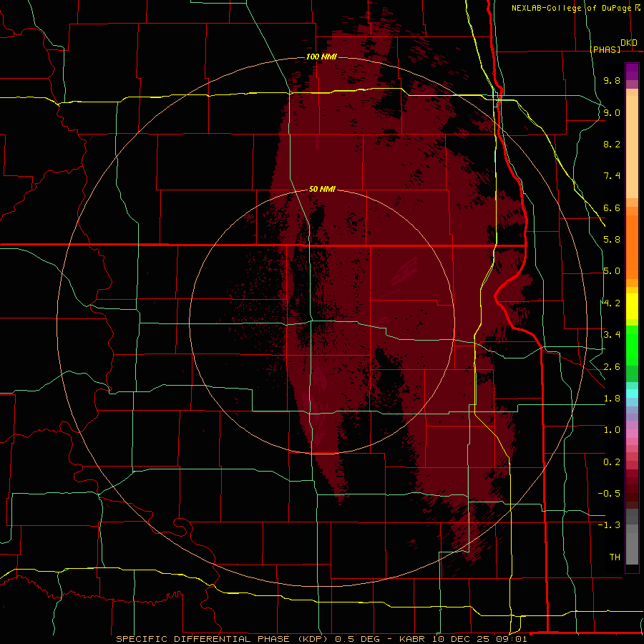The height and width of the screenshot is (644, 644).
Task: Click the gray segment at bottom of color bar
Action: (632, 548)
